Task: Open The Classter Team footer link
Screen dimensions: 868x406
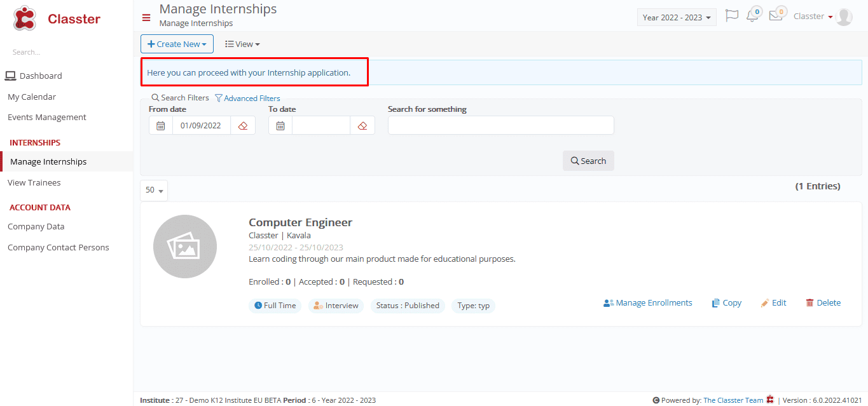Action: [733, 400]
